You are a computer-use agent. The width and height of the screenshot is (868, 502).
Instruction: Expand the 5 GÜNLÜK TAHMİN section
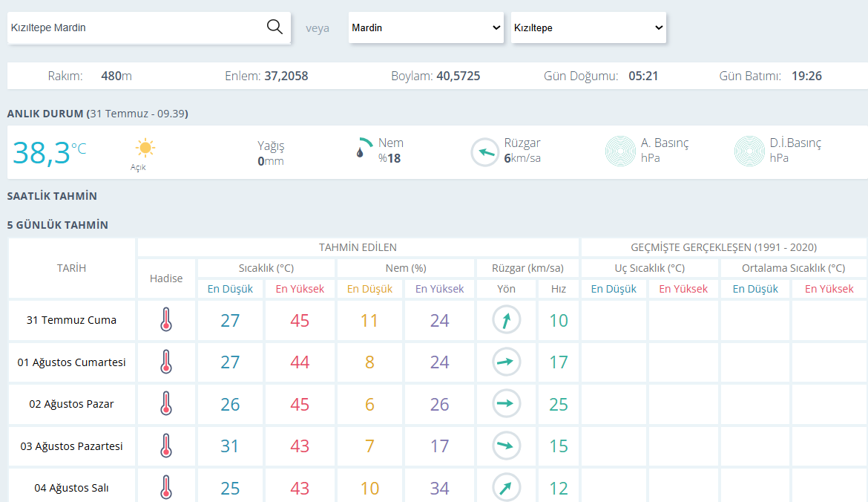58,225
